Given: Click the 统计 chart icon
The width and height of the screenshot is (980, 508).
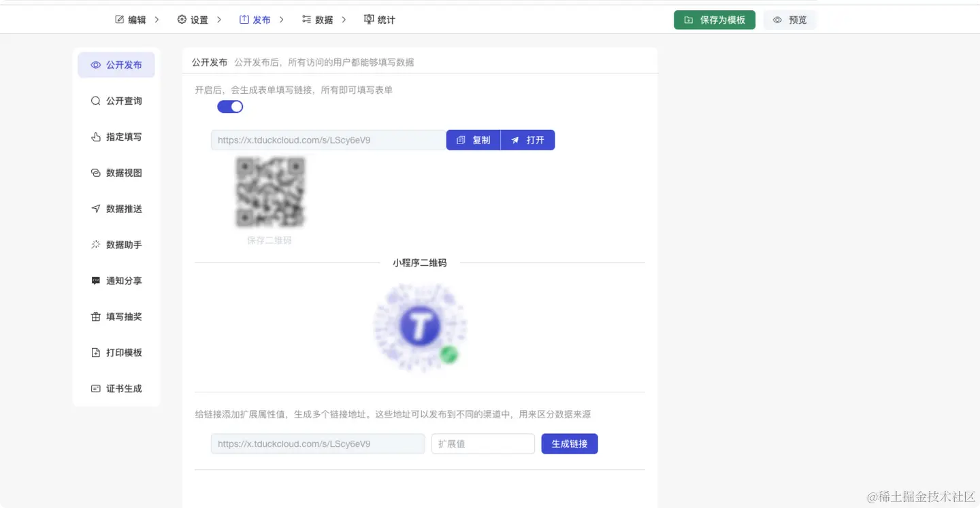Looking at the screenshot, I should click(368, 20).
